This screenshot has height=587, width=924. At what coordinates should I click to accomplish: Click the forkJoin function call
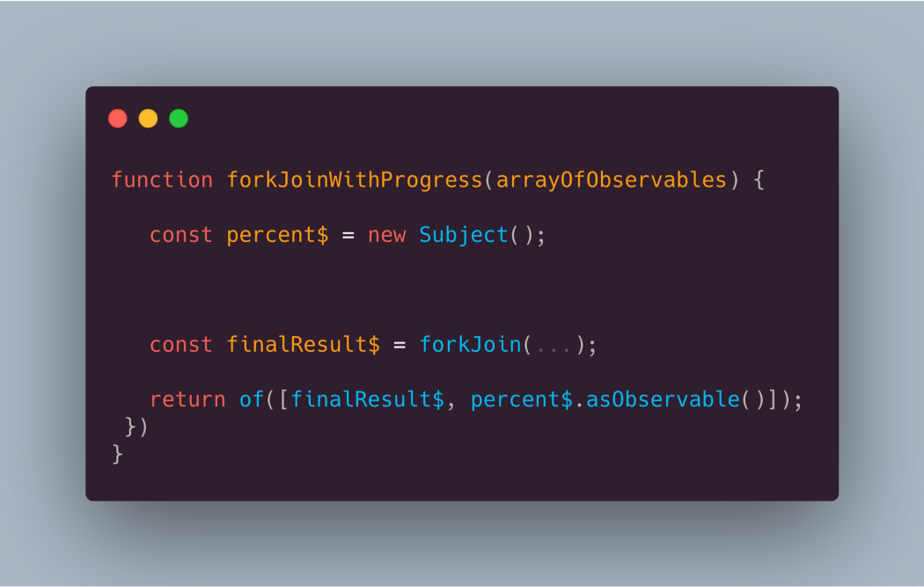[470, 344]
